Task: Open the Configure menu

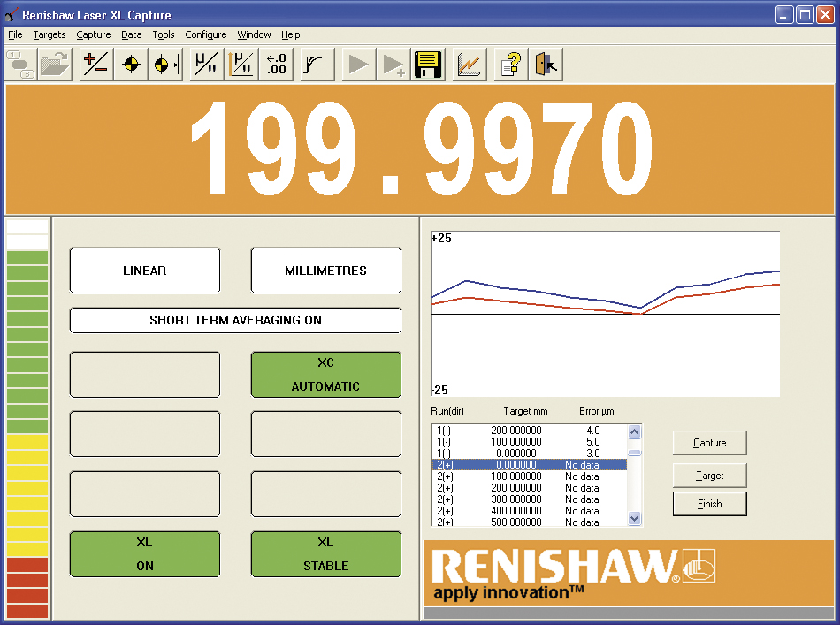Action: pos(205,34)
